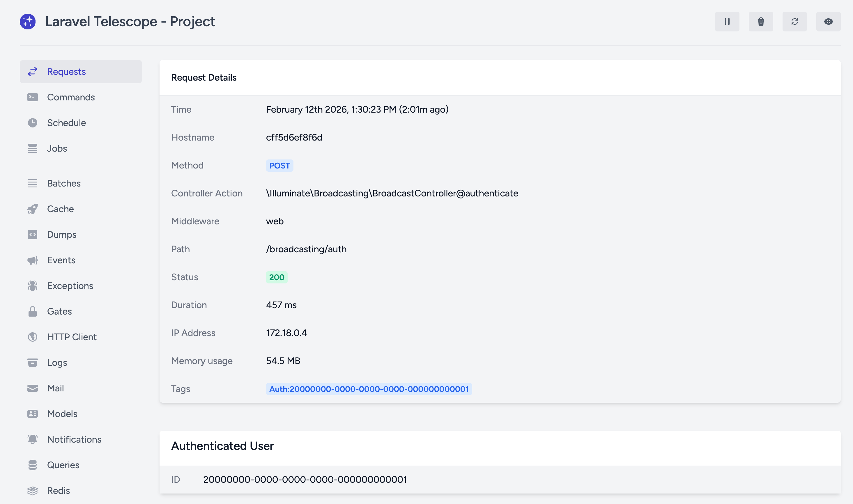Pause recording with the pause button
Image resolution: width=853 pixels, height=504 pixels.
(x=727, y=22)
